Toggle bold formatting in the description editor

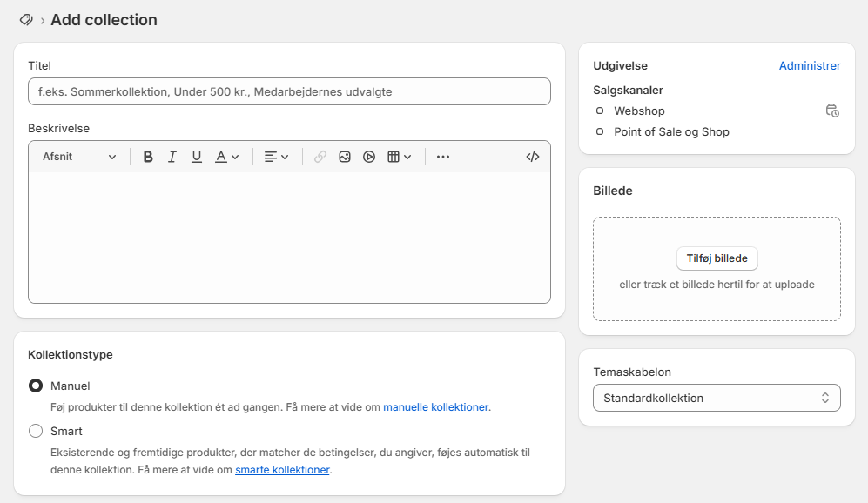pyautogui.click(x=148, y=157)
